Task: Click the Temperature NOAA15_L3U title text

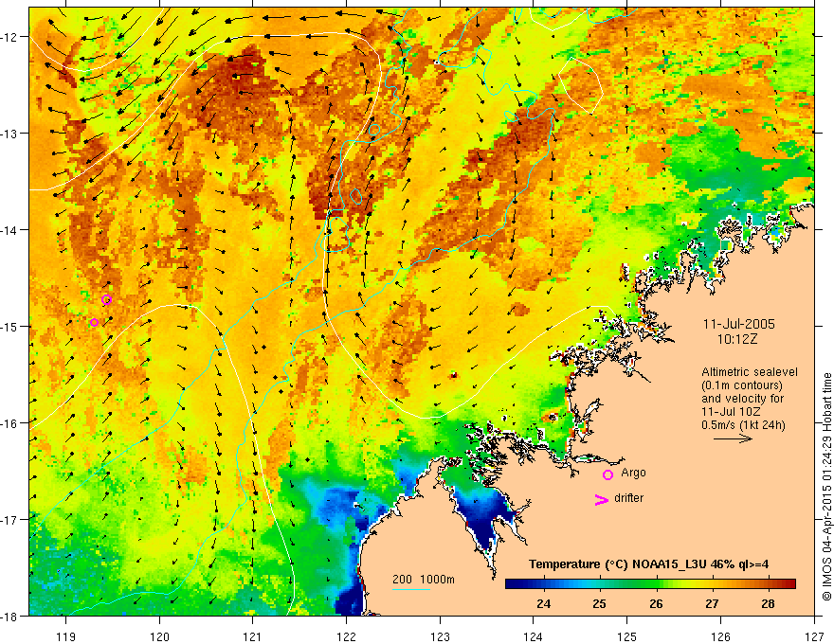Action: (x=648, y=564)
